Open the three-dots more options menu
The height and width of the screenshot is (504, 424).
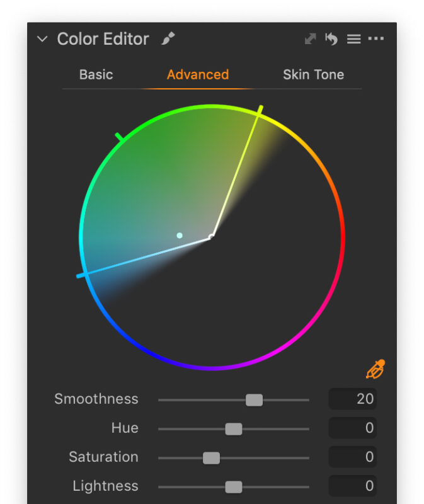tap(375, 38)
